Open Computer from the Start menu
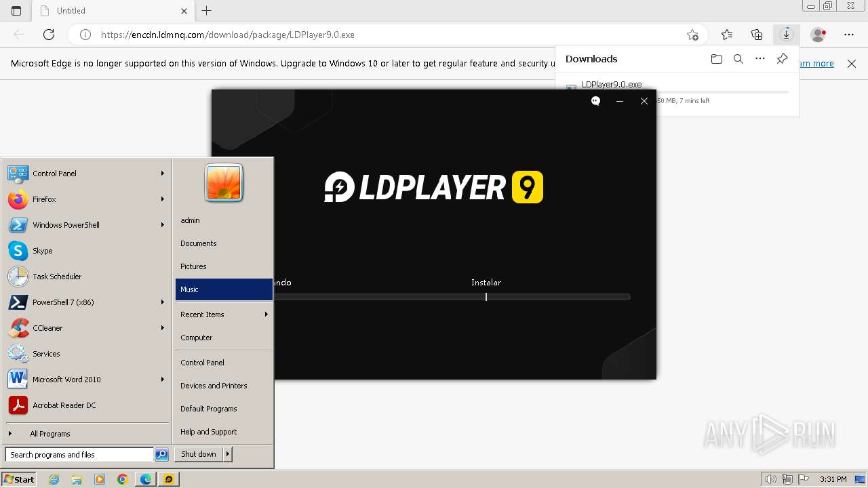The height and width of the screenshot is (488, 868). click(224, 338)
